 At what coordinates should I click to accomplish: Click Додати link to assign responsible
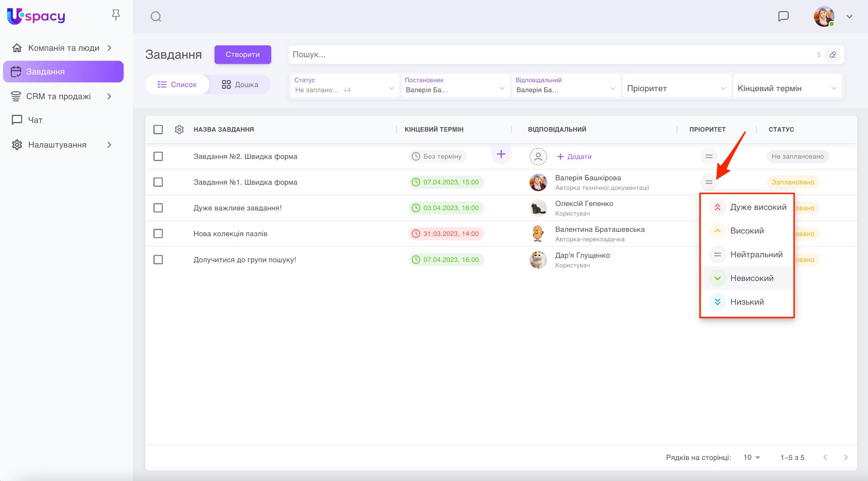tap(574, 156)
